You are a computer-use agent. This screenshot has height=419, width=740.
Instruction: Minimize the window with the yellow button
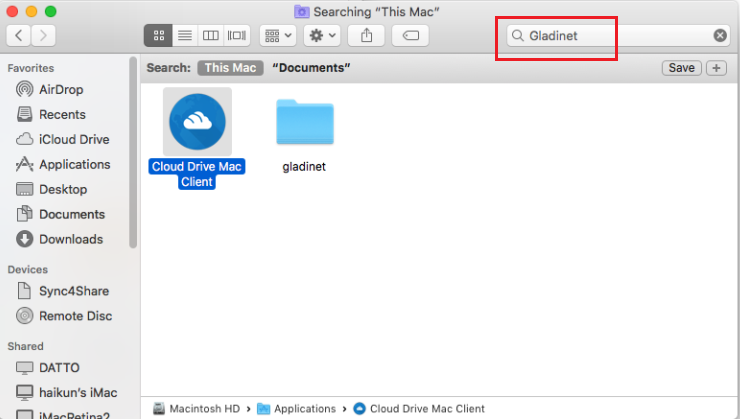coord(31,11)
